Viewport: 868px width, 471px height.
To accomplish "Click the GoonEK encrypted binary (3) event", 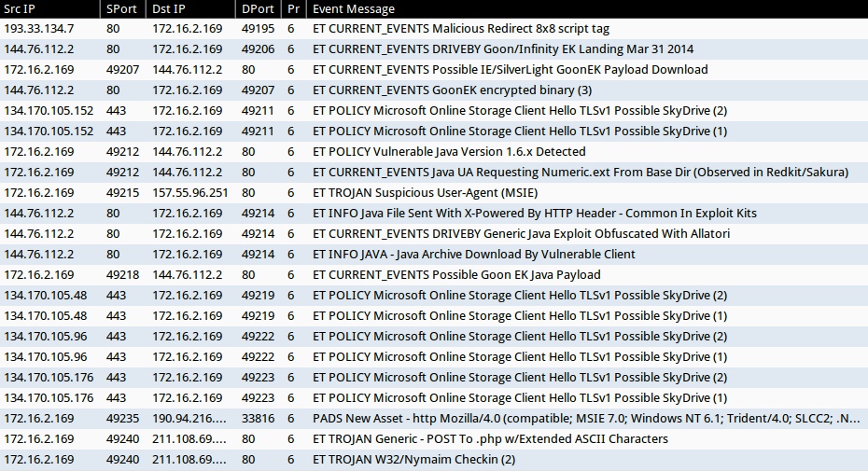I will point(452,90).
